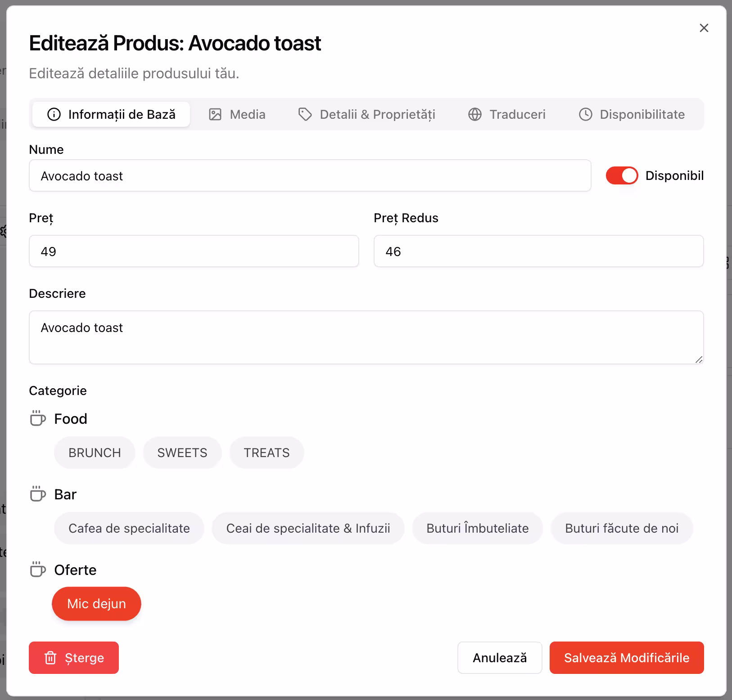Cancel editing with Anulează button
Screen dimensions: 732x700
[500, 658]
